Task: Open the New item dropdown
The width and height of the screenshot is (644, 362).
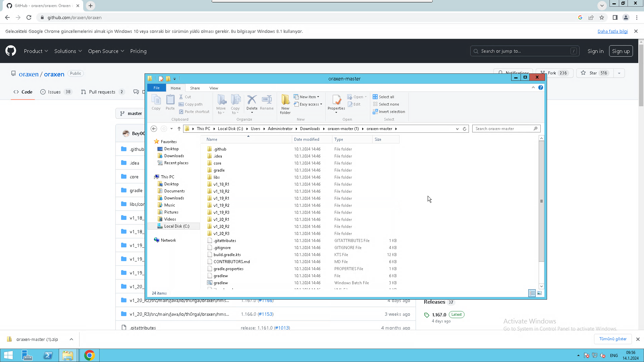Action: pyautogui.click(x=307, y=97)
